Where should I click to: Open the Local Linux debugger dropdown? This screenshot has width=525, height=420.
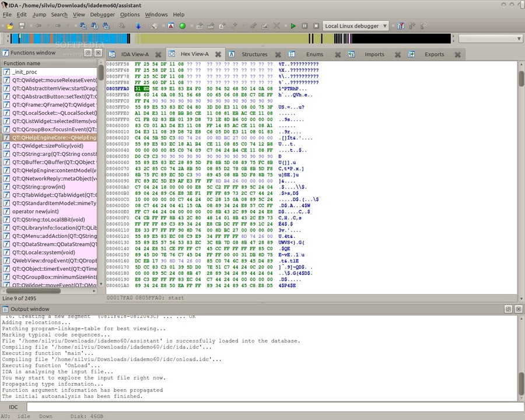(356, 26)
